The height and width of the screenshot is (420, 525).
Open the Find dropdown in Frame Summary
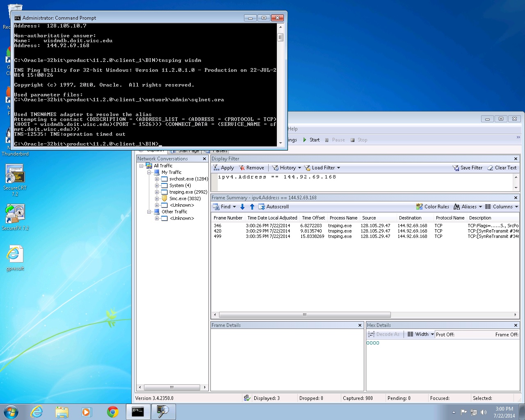[x=224, y=207]
